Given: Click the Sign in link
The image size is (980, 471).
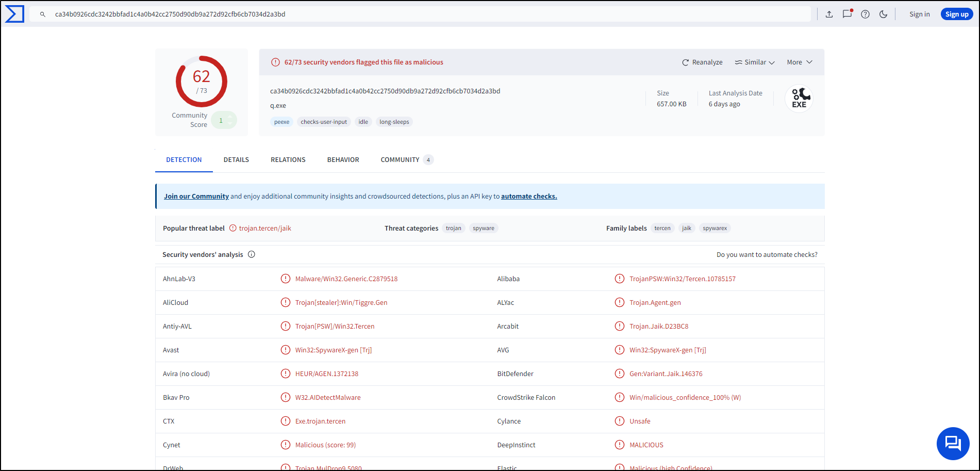Looking at the screenshot, I should [919, 14].
